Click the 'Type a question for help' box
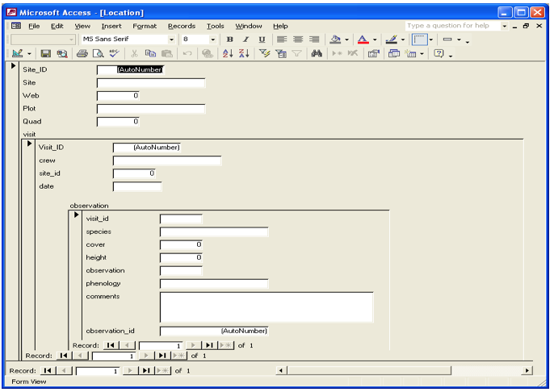This screenshot has width=554, height=392. point(452,26)
